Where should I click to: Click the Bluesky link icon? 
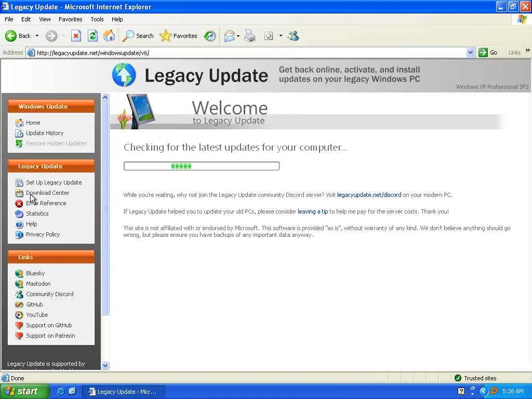(x=19, y=273)
